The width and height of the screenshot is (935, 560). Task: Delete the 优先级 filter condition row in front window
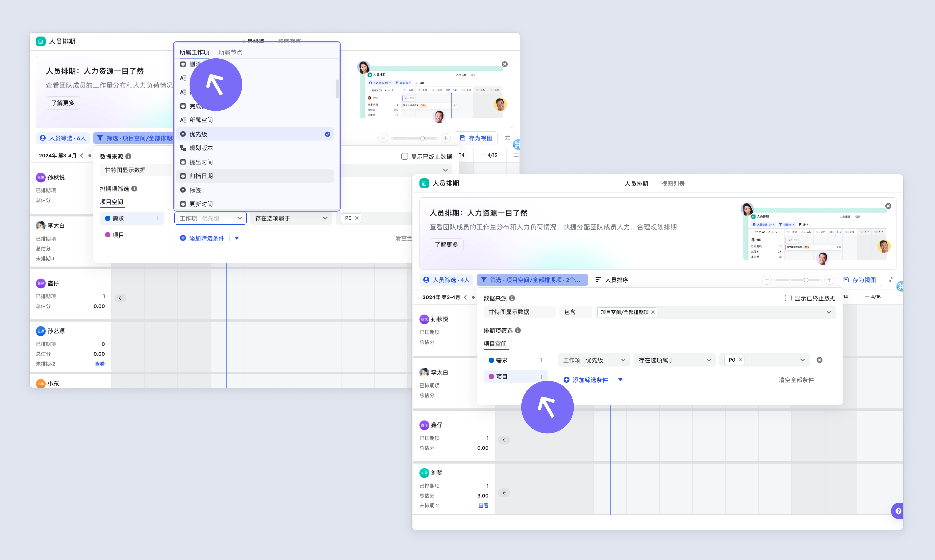[x=820, y=360]
